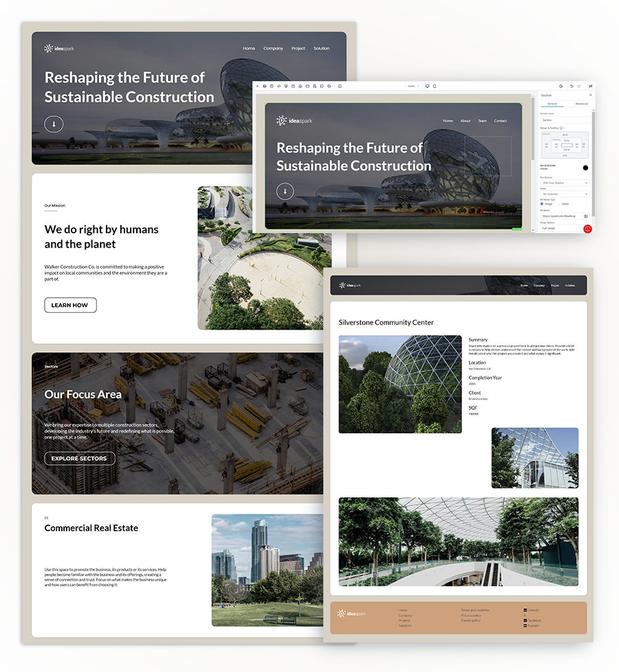Click the code brackets icon in editor toolbar
The image size is (619, 672).
[x=279, y=86]
